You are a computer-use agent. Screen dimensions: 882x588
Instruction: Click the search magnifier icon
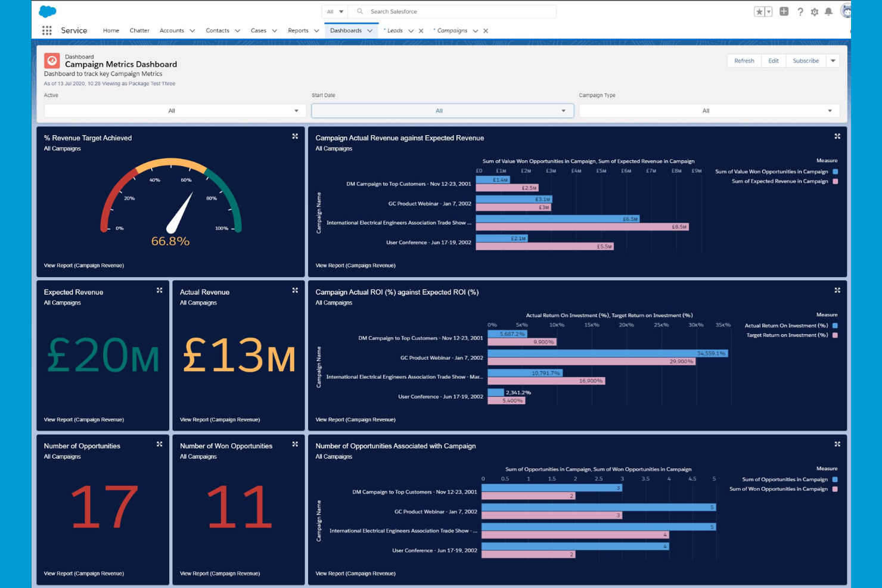(360, 11)
